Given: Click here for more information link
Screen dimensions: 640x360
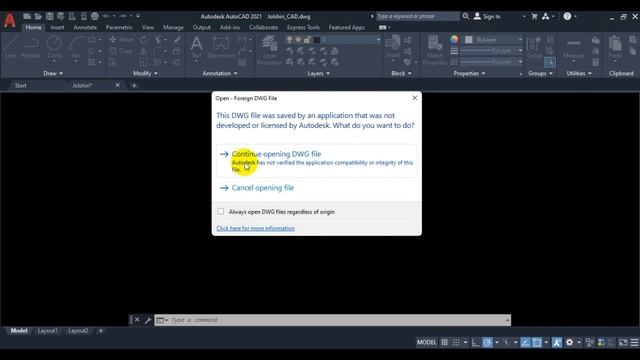Looking at the screenshot, I should tap(256, 228).
